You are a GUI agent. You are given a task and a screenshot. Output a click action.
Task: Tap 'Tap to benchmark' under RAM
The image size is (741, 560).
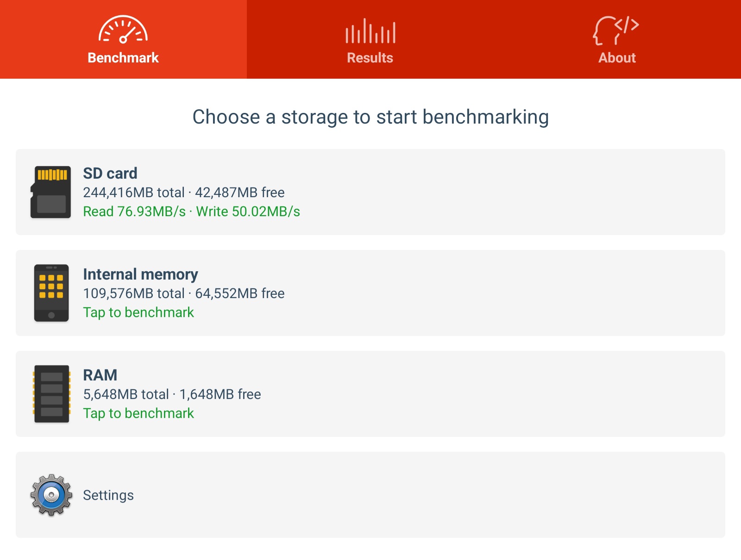click(138, 413)
